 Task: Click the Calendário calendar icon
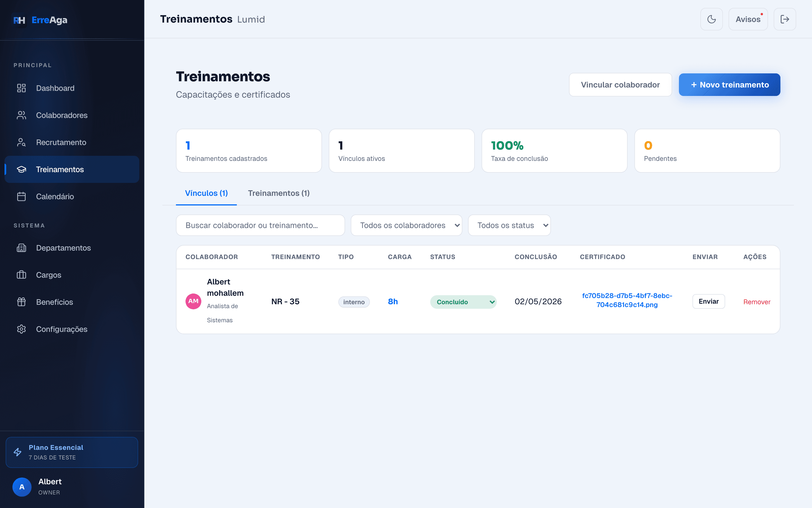tap(21, 196)
